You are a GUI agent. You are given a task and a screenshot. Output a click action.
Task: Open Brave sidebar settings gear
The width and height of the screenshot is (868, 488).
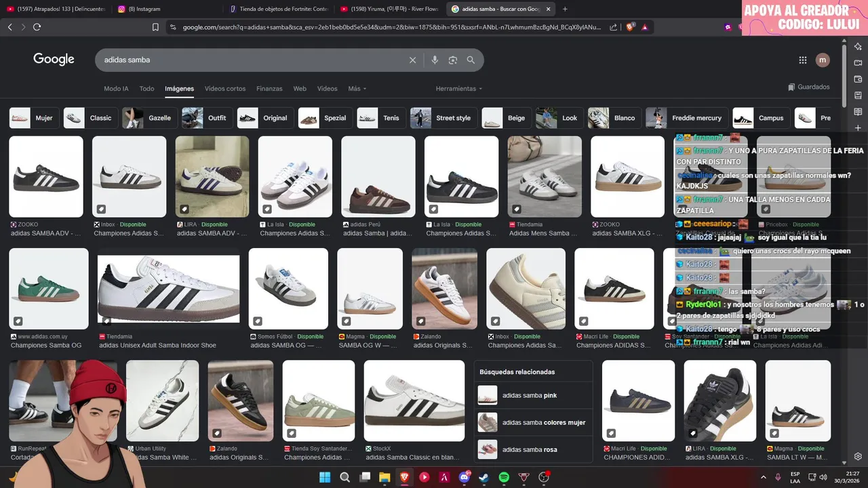point(858,457)
